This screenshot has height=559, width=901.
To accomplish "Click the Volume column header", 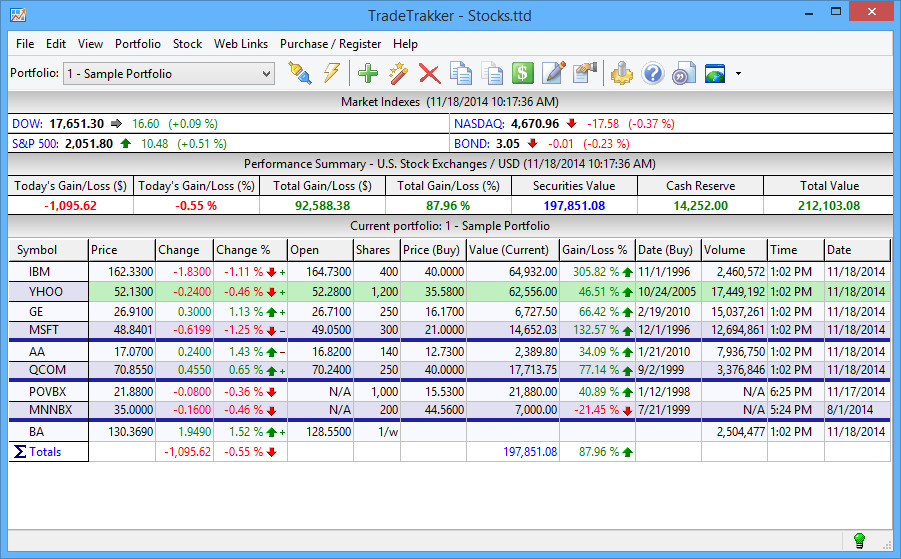I will (734, 250).
